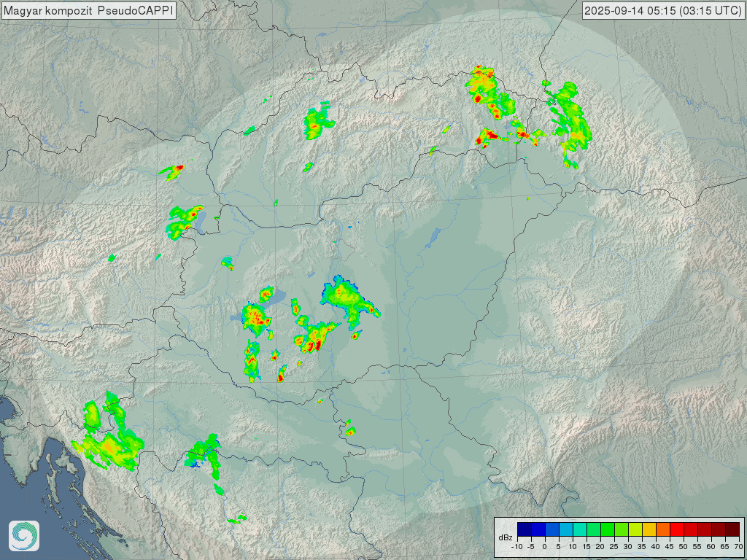747x560 pixels.
Task: Select the red swatch for 50 to 55 dBz
Action: pyautogui.click(x=691, y=529)
